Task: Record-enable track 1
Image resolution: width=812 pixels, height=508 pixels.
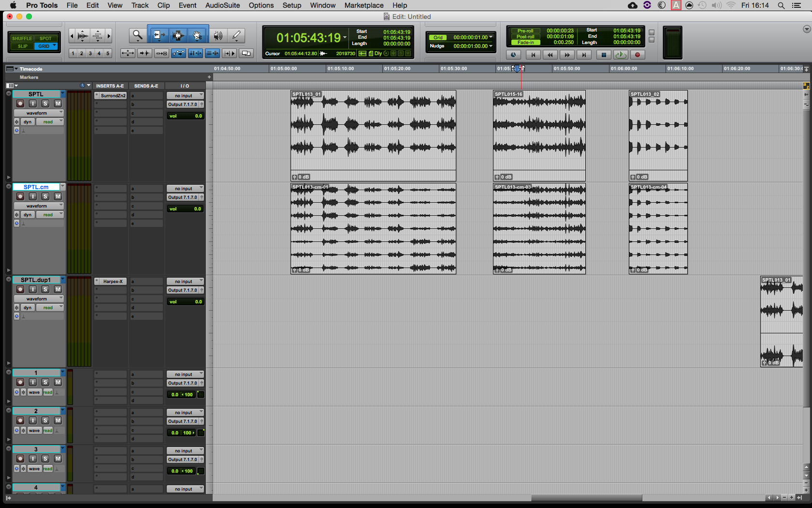Action: [20, 382]
